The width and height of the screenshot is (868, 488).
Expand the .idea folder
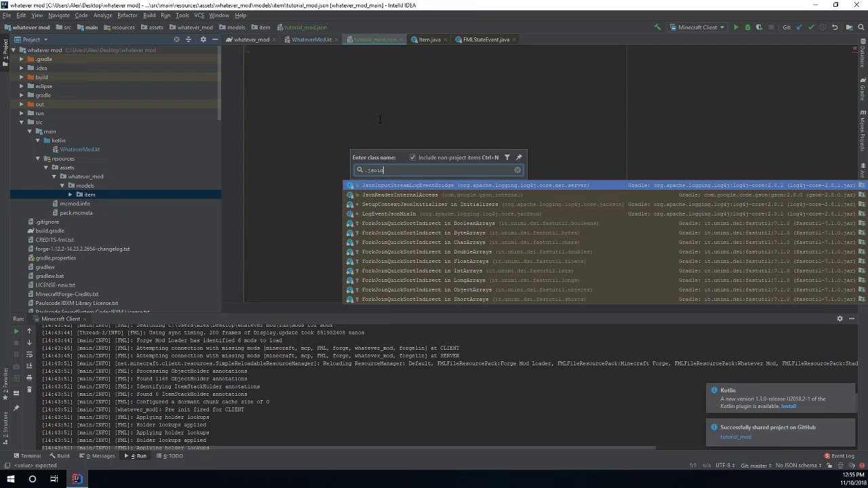click(21, 68)
